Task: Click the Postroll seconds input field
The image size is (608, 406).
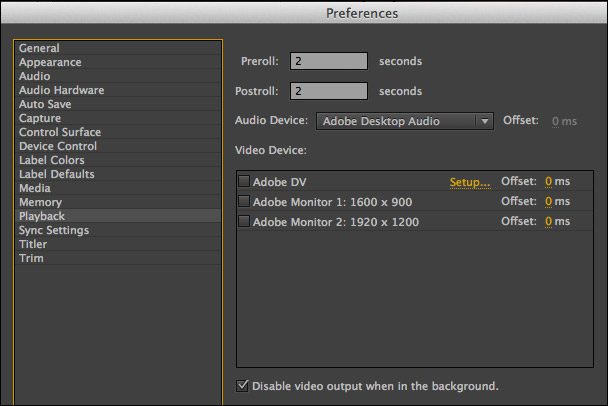Action: tap(329, 91)
